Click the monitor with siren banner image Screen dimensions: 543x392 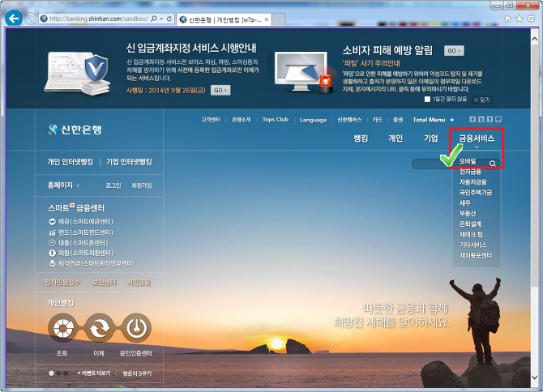[x=305, y=72]
